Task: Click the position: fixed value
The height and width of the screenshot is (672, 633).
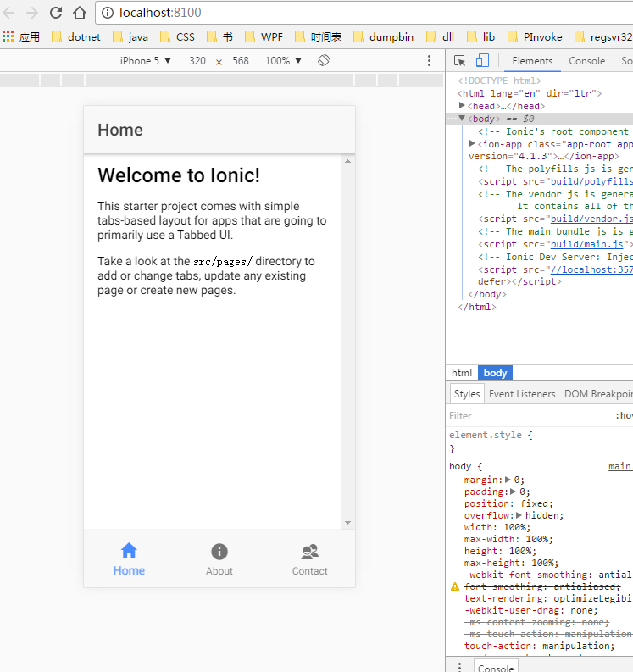Action: [536, 503]
